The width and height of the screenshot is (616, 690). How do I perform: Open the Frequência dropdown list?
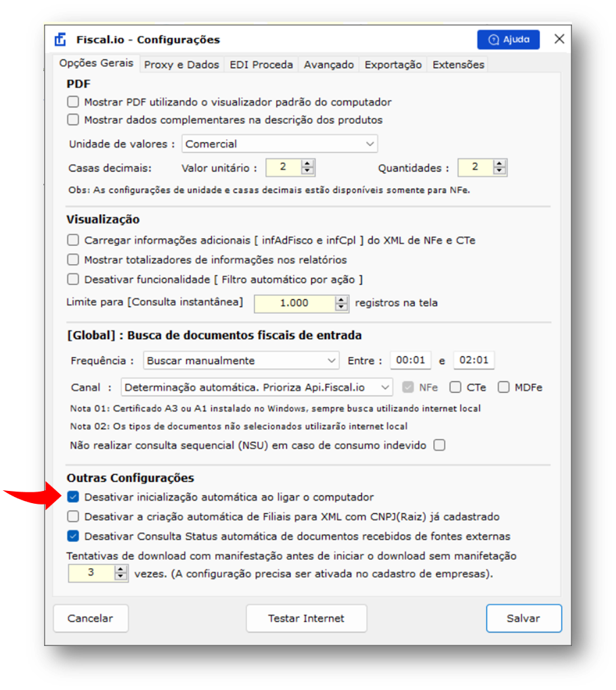click(241, 360)
